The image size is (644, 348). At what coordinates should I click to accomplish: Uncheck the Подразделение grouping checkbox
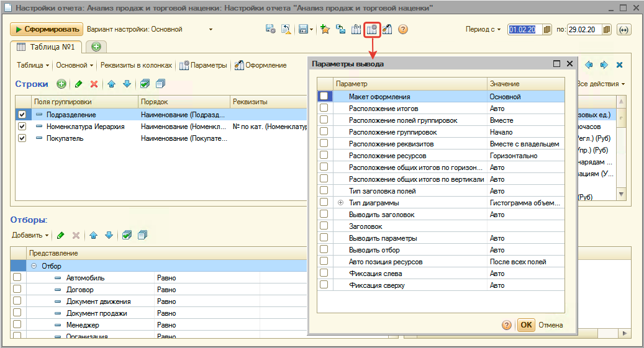coord(22,115)
